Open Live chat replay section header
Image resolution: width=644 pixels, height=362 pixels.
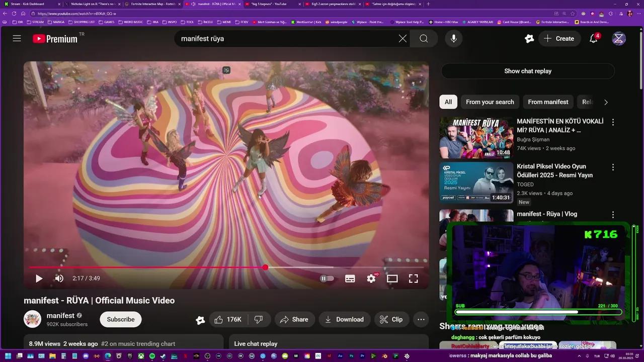pos(256,344)
